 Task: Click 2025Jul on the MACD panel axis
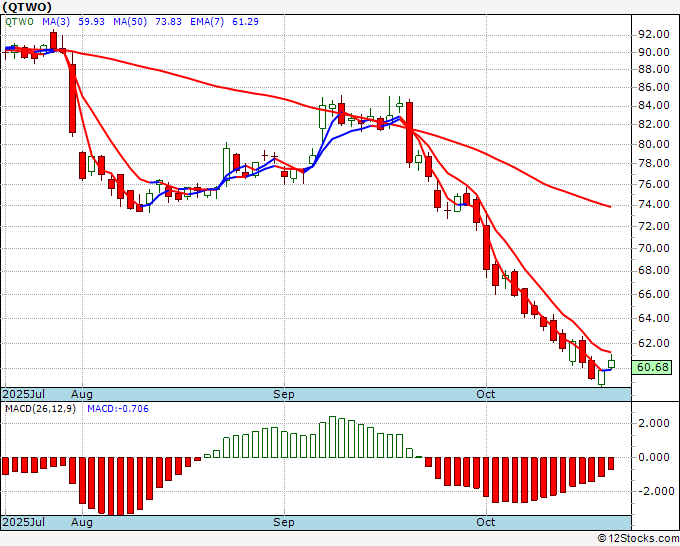pyautogui.click(x=24, y=522)
